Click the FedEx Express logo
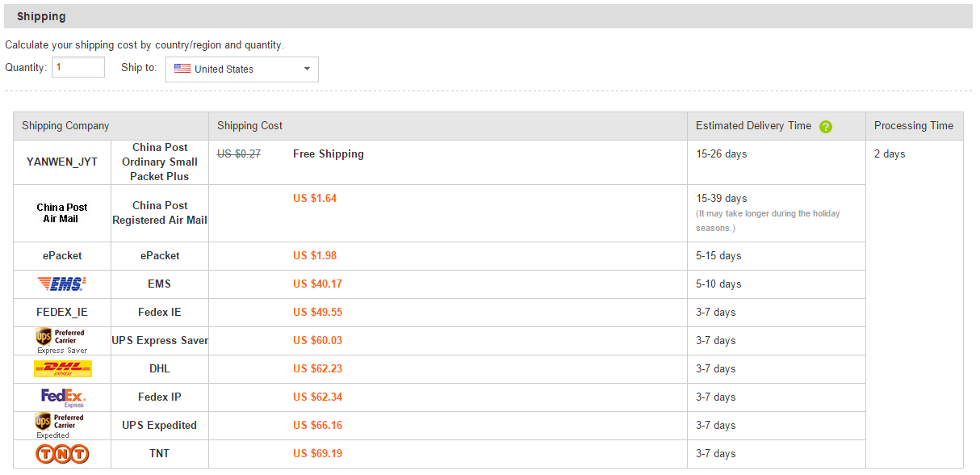The height and width of the screenshot is (475, 980). click(x=63, y=397)
